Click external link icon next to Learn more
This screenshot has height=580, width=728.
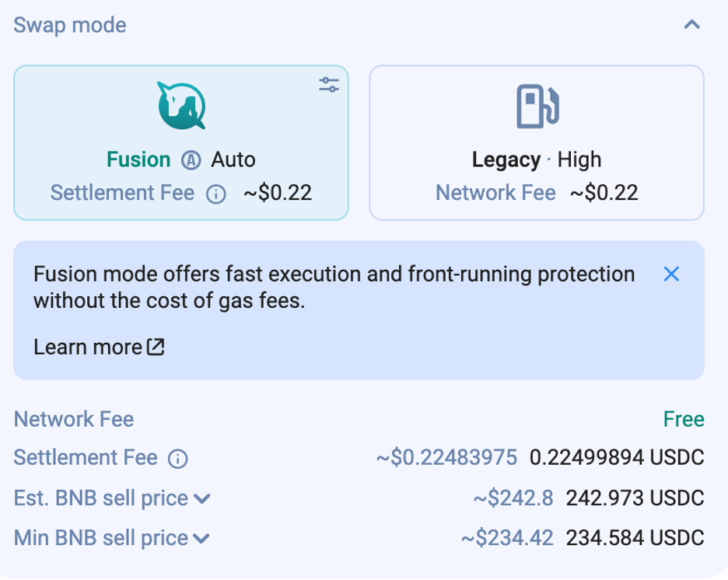tap(156, 347)
